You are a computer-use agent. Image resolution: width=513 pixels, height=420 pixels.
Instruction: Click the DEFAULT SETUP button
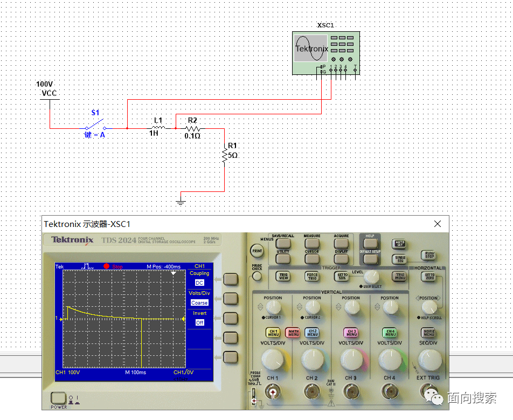click(x=370, y=259)
